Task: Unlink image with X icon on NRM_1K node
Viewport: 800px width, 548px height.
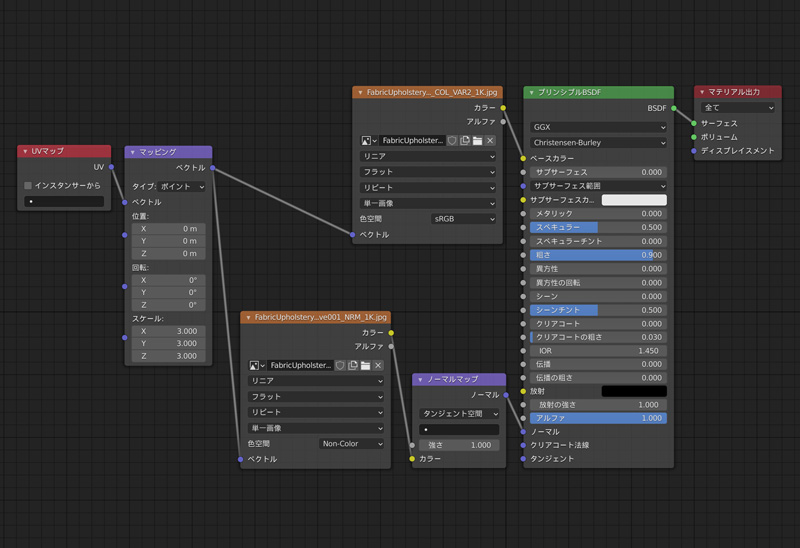Action: 378,366
